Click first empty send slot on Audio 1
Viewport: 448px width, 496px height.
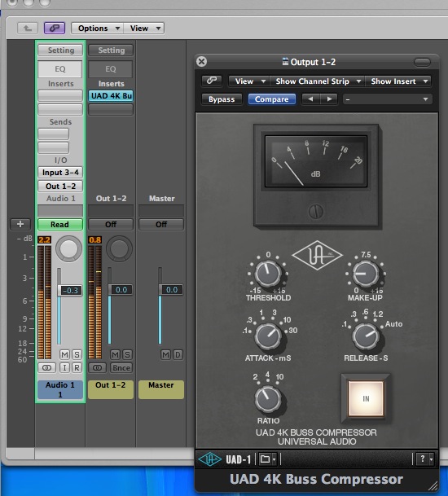click(x=54, y=134)
